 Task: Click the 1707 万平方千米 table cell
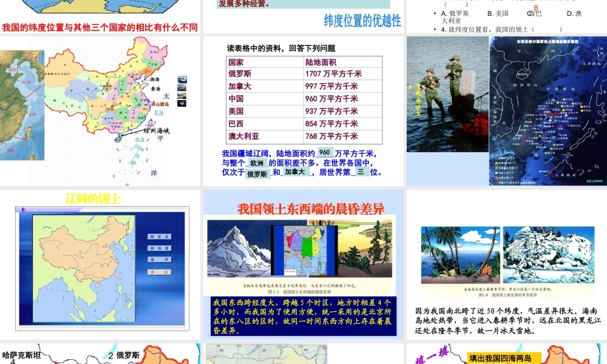click(x=342, y=73)
